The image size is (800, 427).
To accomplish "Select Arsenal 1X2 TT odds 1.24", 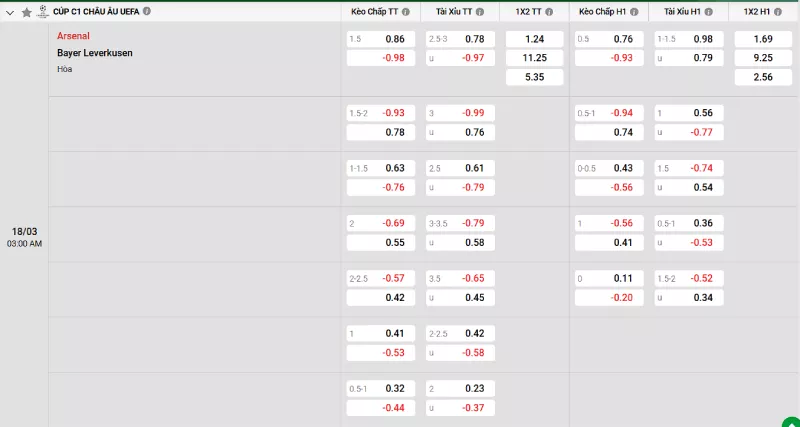I will (534, 39).
